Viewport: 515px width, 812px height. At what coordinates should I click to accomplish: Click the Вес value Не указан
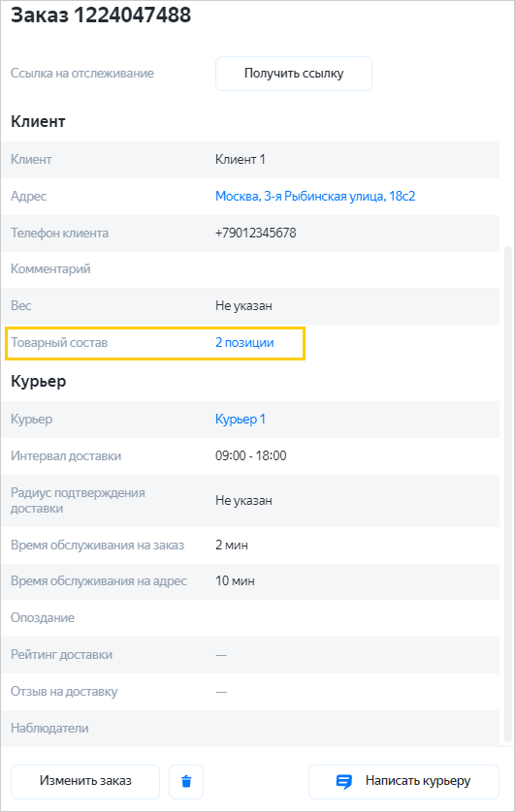[x=243, y=306]
